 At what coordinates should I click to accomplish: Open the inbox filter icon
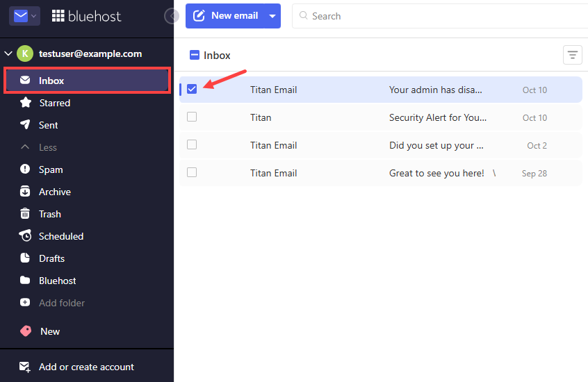(572, 55)
